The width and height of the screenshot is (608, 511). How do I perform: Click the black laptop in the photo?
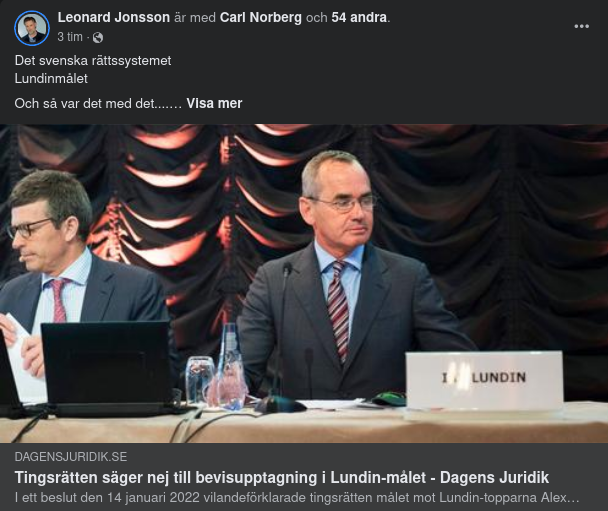coord(107,368)
